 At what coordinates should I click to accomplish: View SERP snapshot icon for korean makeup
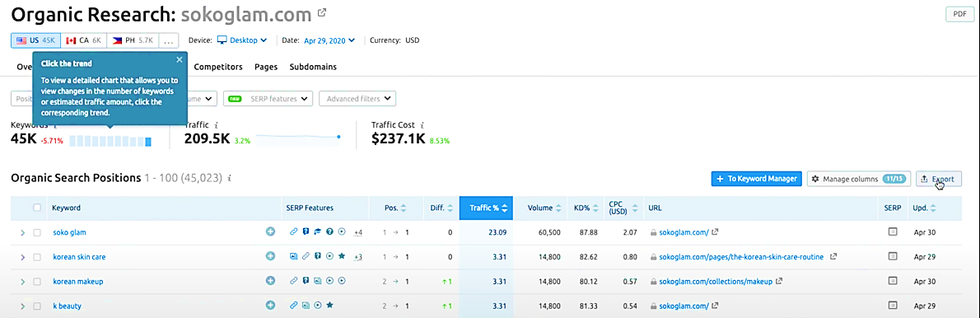coord(893,281)
